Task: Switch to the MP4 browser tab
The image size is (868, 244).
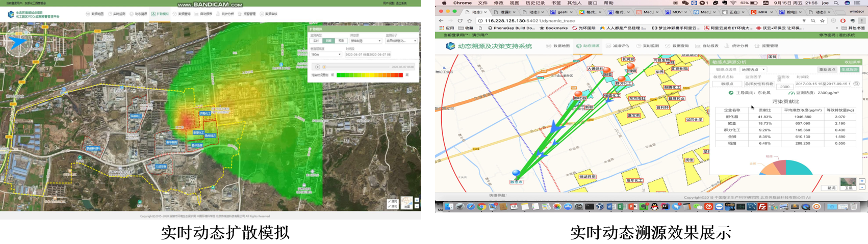Action: tap(762, 12)
